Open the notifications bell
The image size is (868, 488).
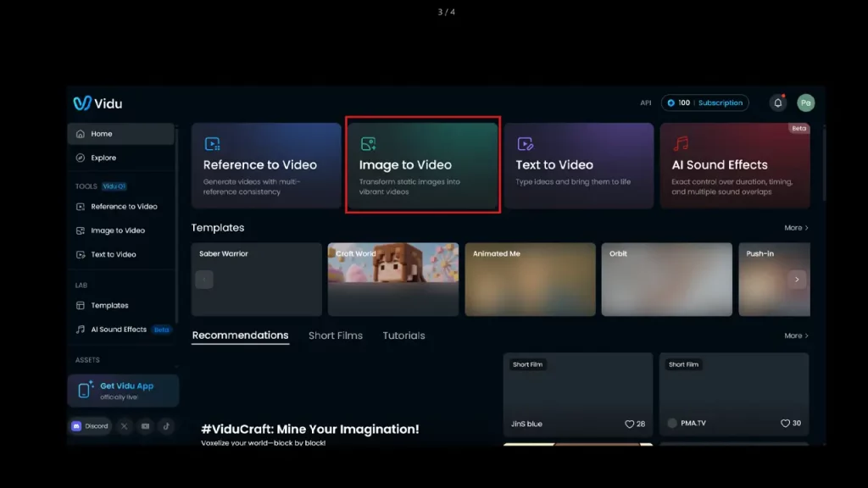[x=778, y=103]
